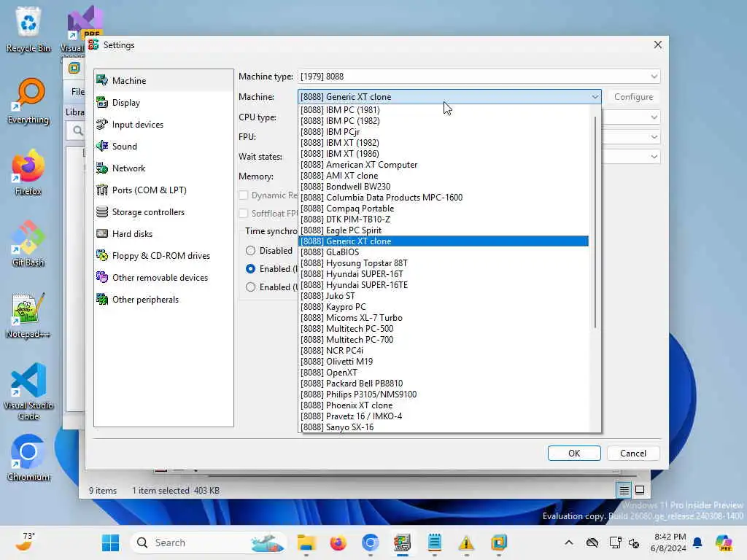Choose Phoenix XT clone machine
The width and height of the screenshot is (747, 560).
click(x=444, y=405)
